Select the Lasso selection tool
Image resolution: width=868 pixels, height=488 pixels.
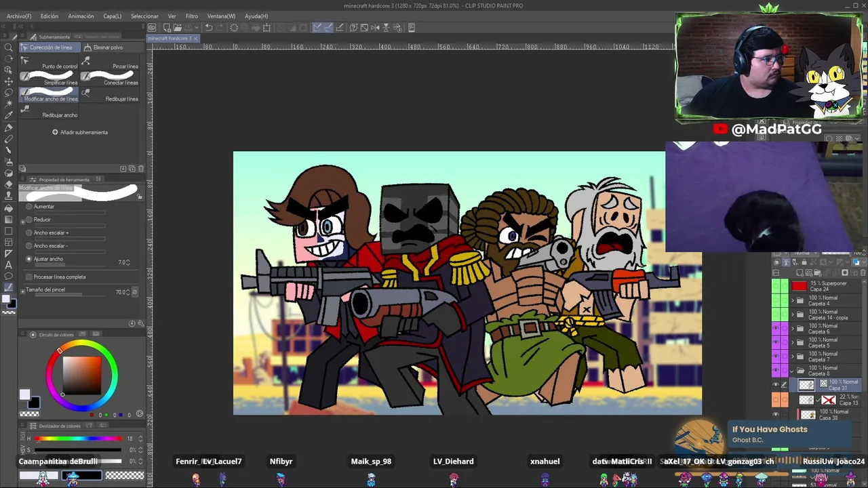click(x=9, y=92)
